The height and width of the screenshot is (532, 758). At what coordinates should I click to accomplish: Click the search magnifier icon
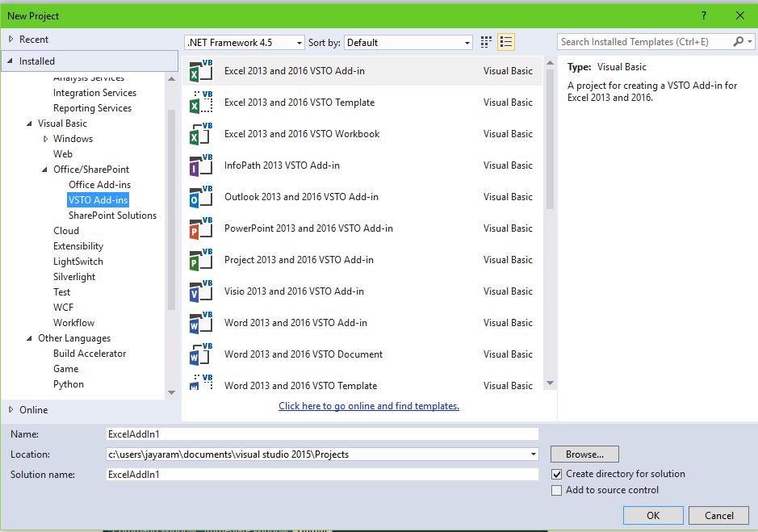point(738,42)
